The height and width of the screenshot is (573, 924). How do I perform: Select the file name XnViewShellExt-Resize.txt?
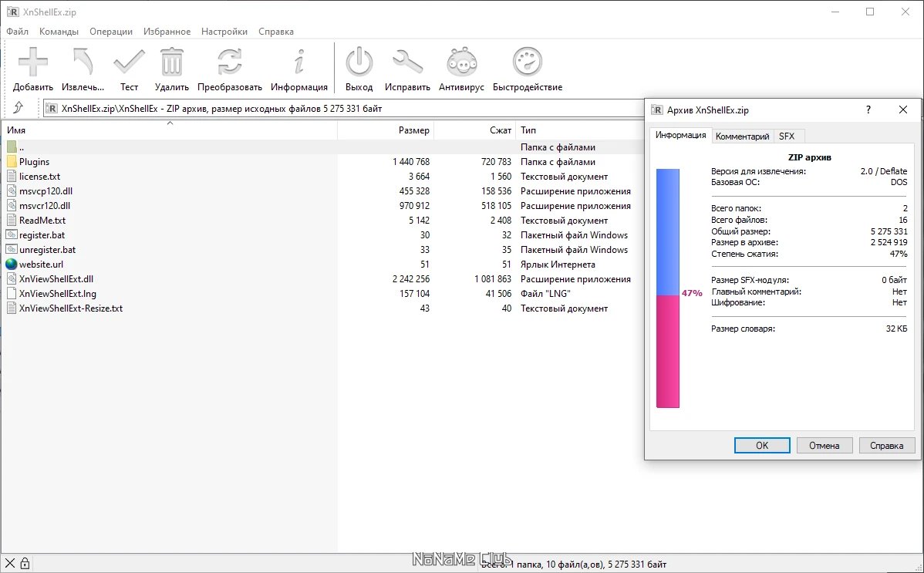click(71, 308)
